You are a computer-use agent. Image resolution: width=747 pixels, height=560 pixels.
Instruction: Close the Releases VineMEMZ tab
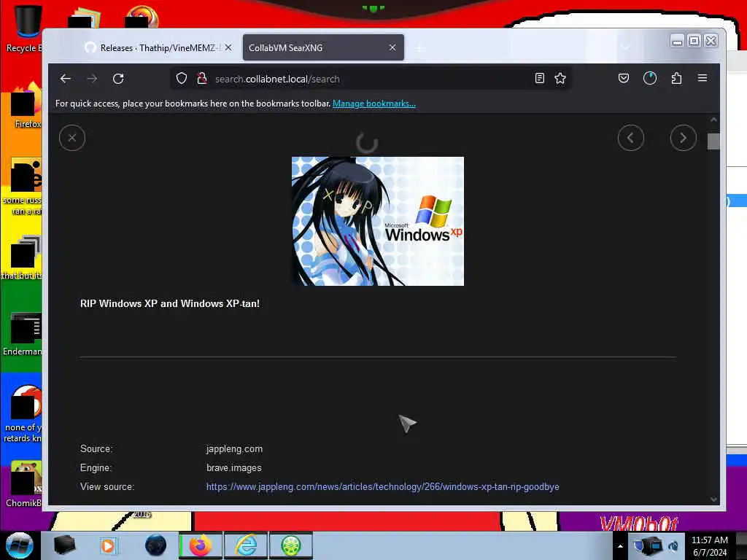[228, 47]
